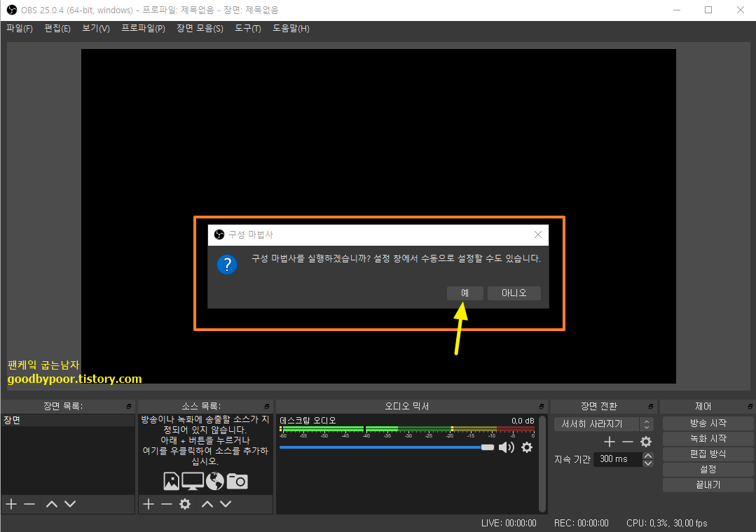Screen dimensions: 756x532
Task: Click the display capture monitor icon
Action: coord(193,481)
